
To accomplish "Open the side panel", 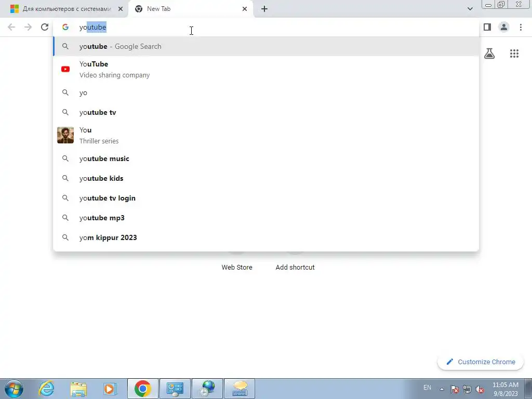I will [487, 27].
